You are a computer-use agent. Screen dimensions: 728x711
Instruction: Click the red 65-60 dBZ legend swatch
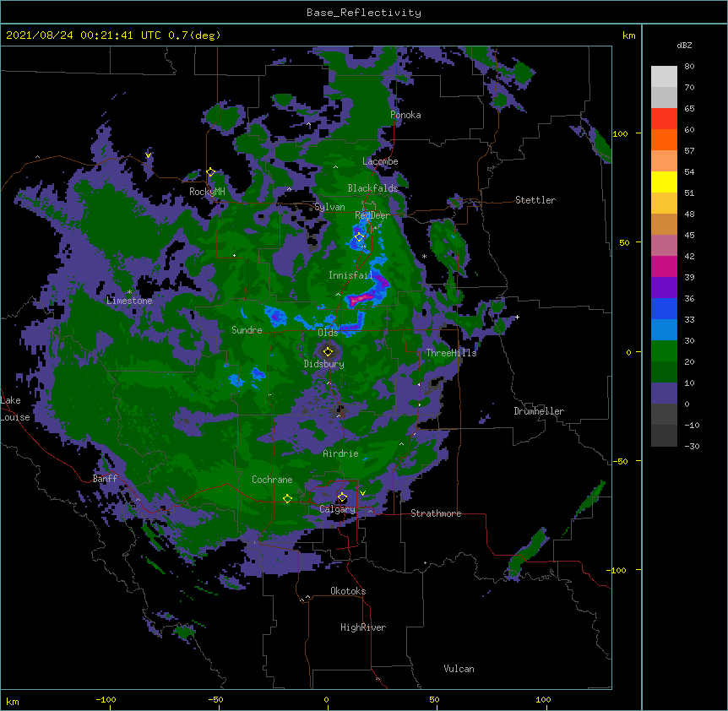click(x=664, y=119)
